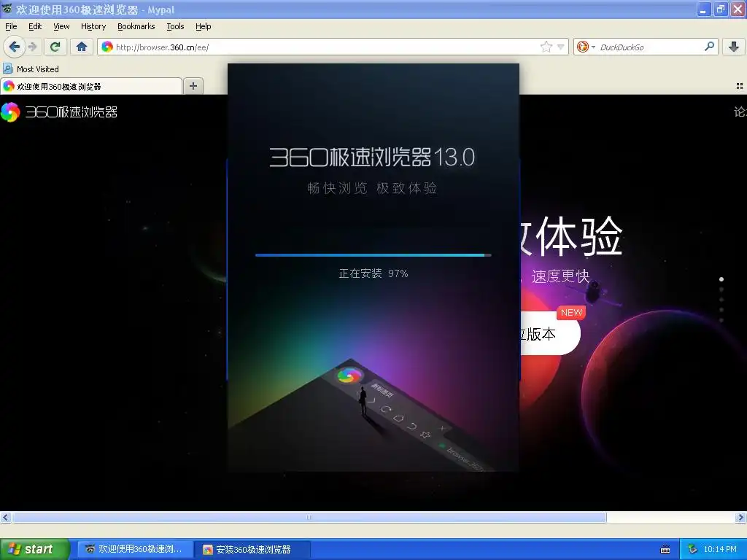The width and height of the screenshot is (747, 560).
Task: Open the View menu
Action: pos(61,26)
